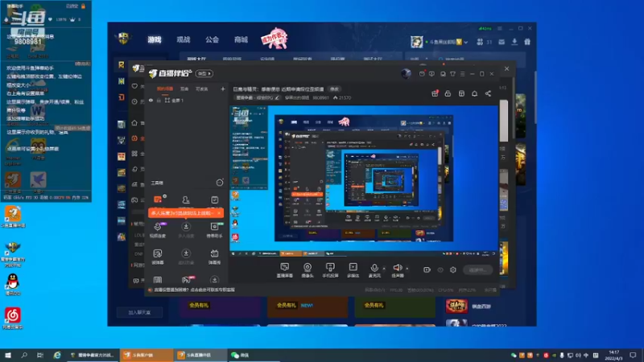Click the 直播伴侣 mode switch pill button
The height and width of the screenshot is (362, 644).
(x=204, y=73)
